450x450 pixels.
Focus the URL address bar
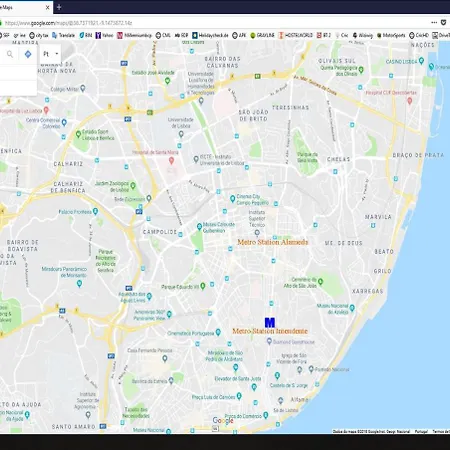[x=213, y=23]
